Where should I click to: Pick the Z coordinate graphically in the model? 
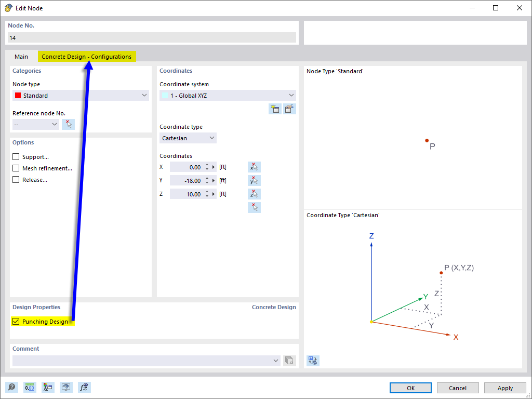[254, 194]
